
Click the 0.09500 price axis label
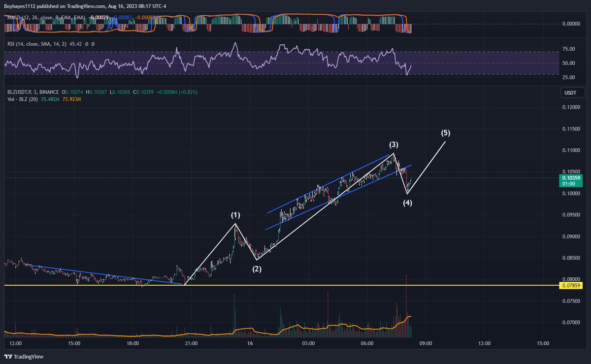[570, 215]
